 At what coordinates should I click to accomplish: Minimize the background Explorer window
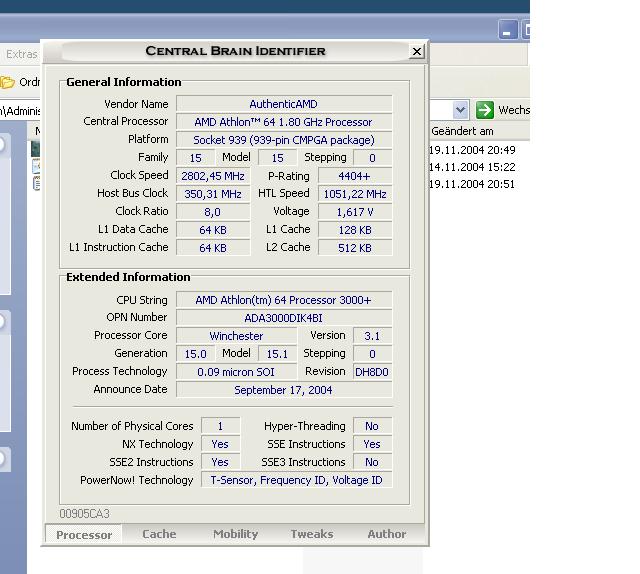[x=507, y=30]
